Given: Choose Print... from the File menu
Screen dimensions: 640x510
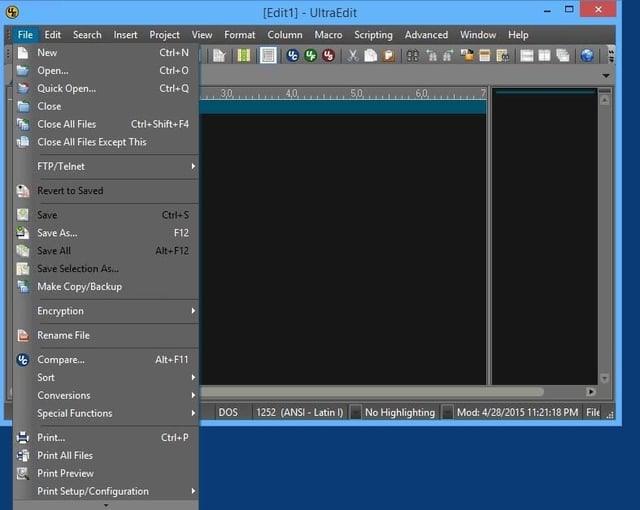Looking at the screenshot, I should pos(106,437).
